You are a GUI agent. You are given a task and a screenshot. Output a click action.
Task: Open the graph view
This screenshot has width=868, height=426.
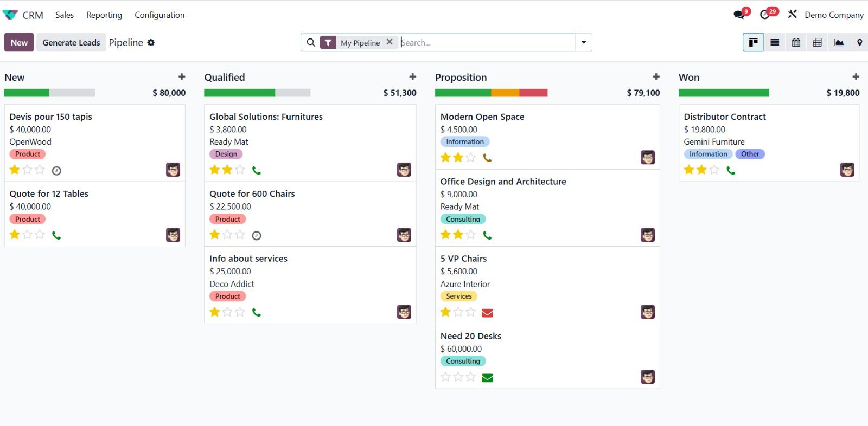(x=839, y=42)
